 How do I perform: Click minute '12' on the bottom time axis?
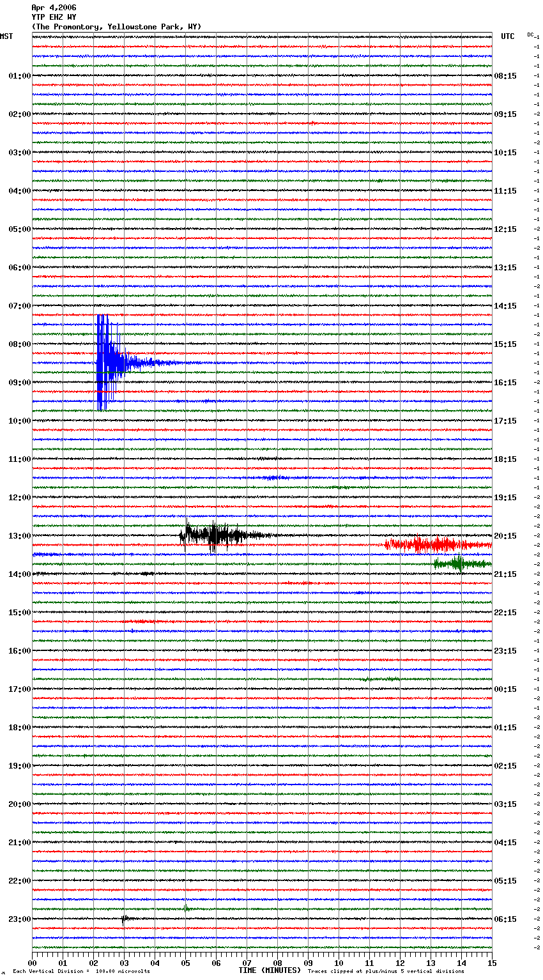401,963
